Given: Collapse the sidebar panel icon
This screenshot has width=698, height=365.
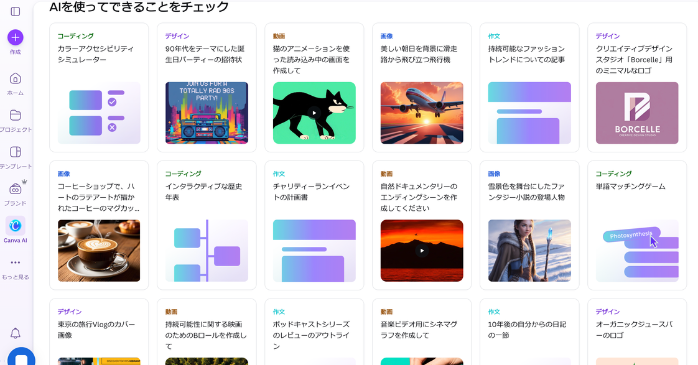Looking at the screenshot, I should (15, 11).
